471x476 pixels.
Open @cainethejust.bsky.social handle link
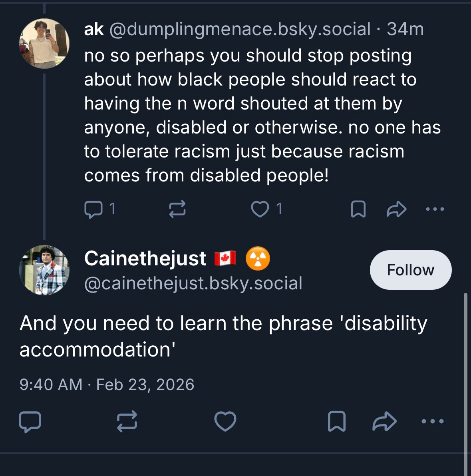[x=193, y=283]
